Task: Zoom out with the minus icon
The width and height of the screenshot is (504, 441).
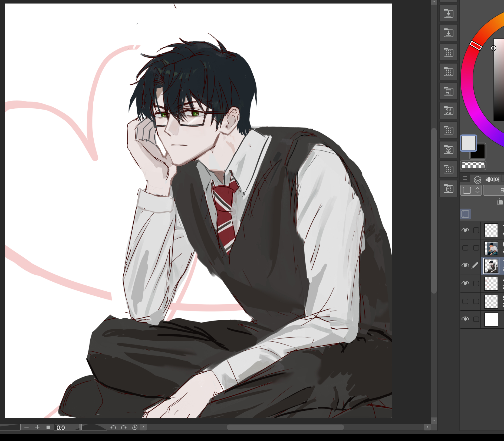Action: pos(27,427)
